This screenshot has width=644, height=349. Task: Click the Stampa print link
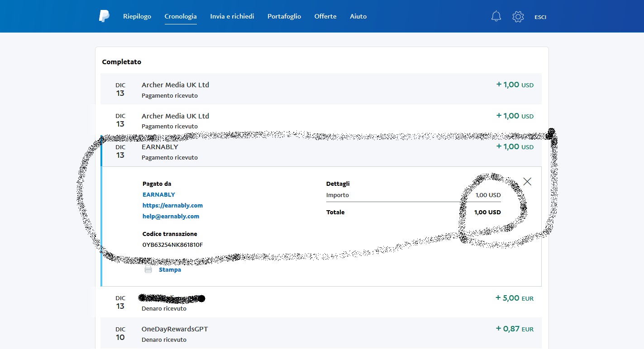click(170, 269)
